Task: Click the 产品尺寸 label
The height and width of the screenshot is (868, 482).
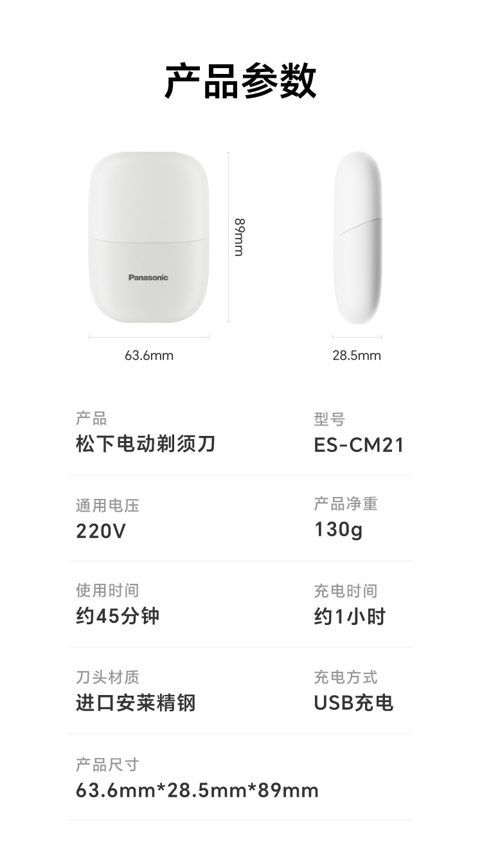Action: (x=107, y=764)
